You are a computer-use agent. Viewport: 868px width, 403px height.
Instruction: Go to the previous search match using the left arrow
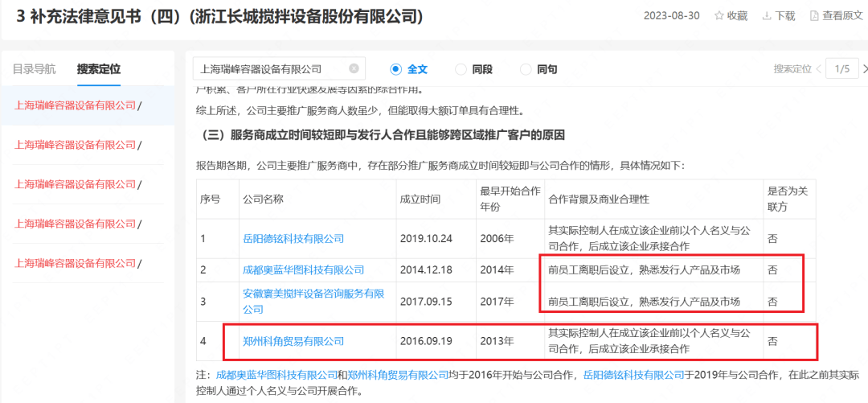(x=818, y=69)
